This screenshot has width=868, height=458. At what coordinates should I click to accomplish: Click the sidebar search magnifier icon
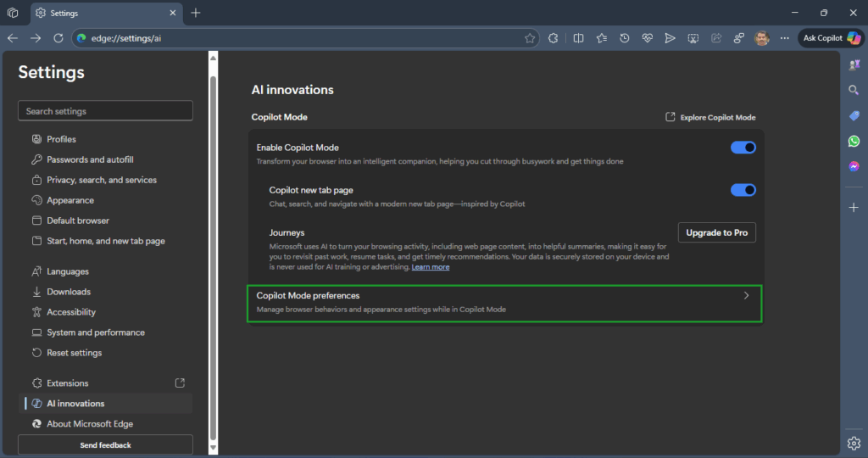point(854,90)
